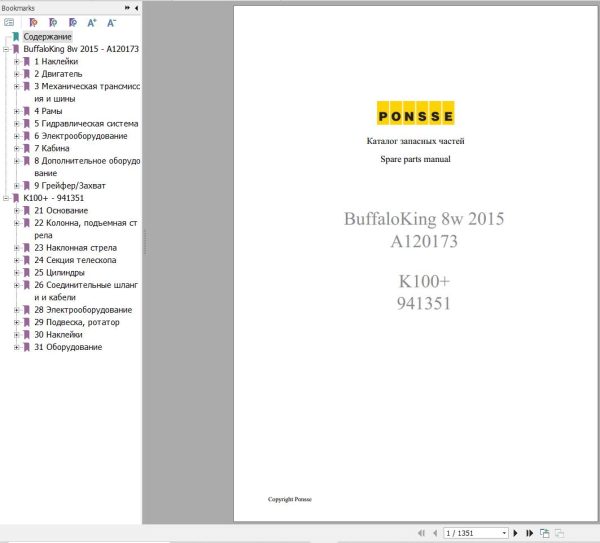Viewport: 600px width, 543px height.
Task: Go to the previous page button
Action: coord(435,533)
